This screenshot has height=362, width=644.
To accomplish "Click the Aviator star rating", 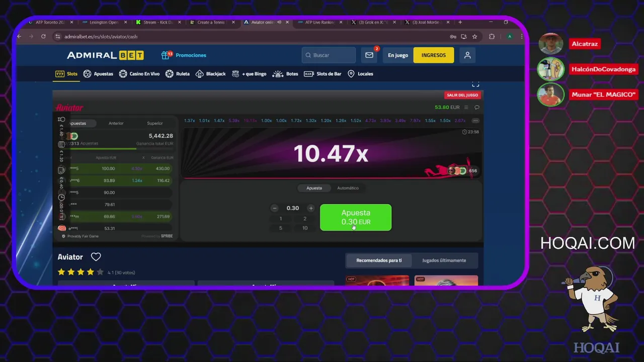I will (x=80, y=272).
